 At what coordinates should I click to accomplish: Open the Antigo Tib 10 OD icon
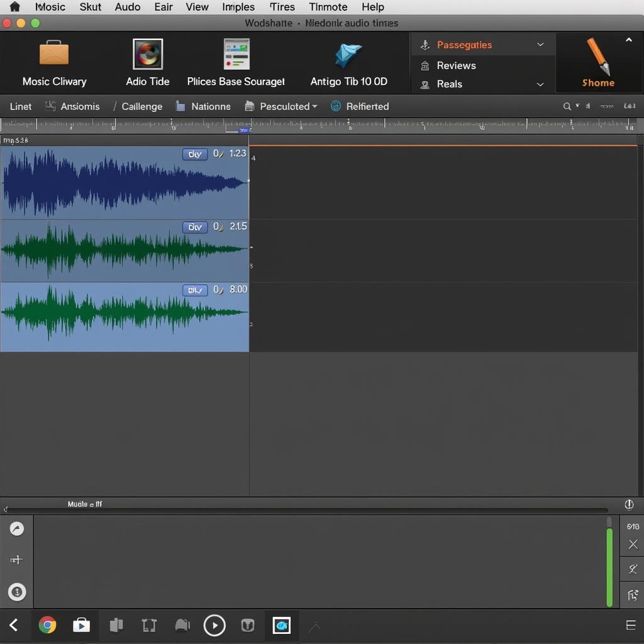[x=348, y=55]
